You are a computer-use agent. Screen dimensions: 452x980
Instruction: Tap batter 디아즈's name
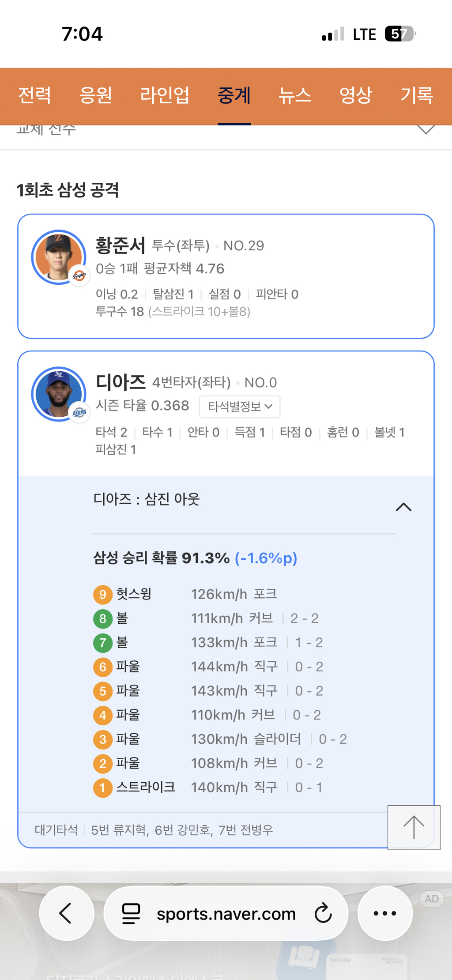point(121,382)
